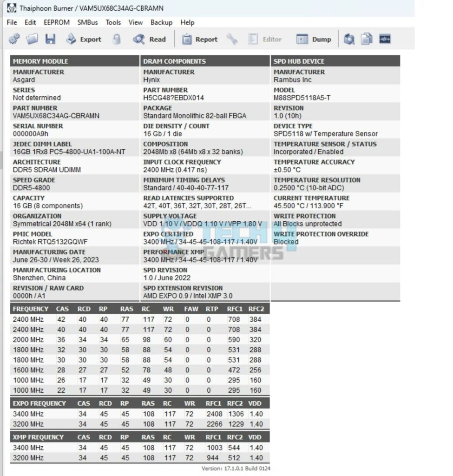
Task: Click the EXPO FREQUENCY table header
Action: [39, 403]
